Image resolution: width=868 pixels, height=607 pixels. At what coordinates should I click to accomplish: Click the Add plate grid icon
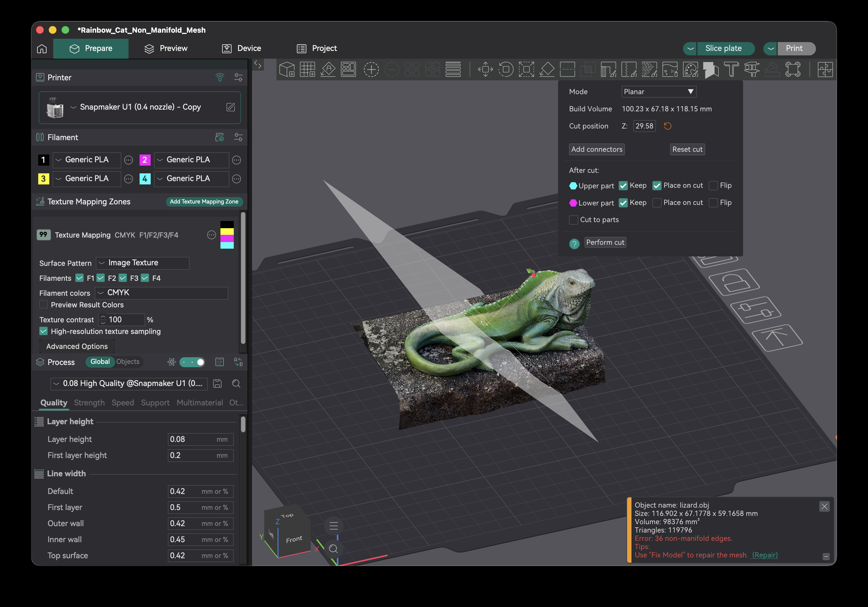click(x=307, y=70)
